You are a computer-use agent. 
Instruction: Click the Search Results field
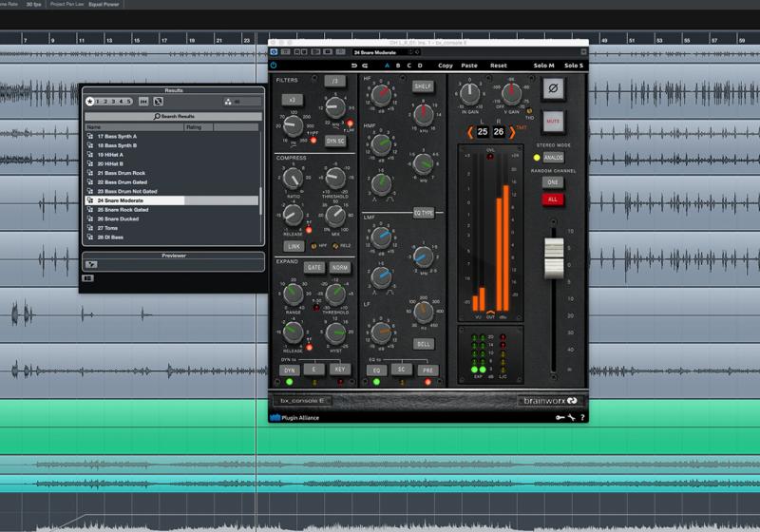173,116
